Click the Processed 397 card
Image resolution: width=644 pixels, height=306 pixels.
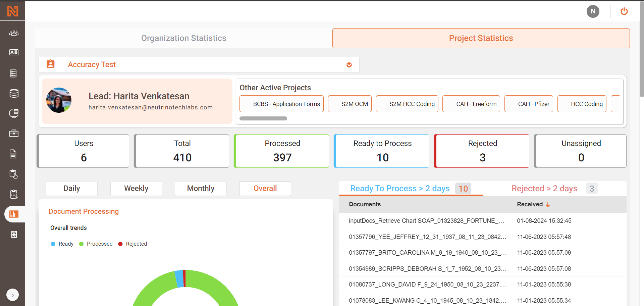[281, 151]
